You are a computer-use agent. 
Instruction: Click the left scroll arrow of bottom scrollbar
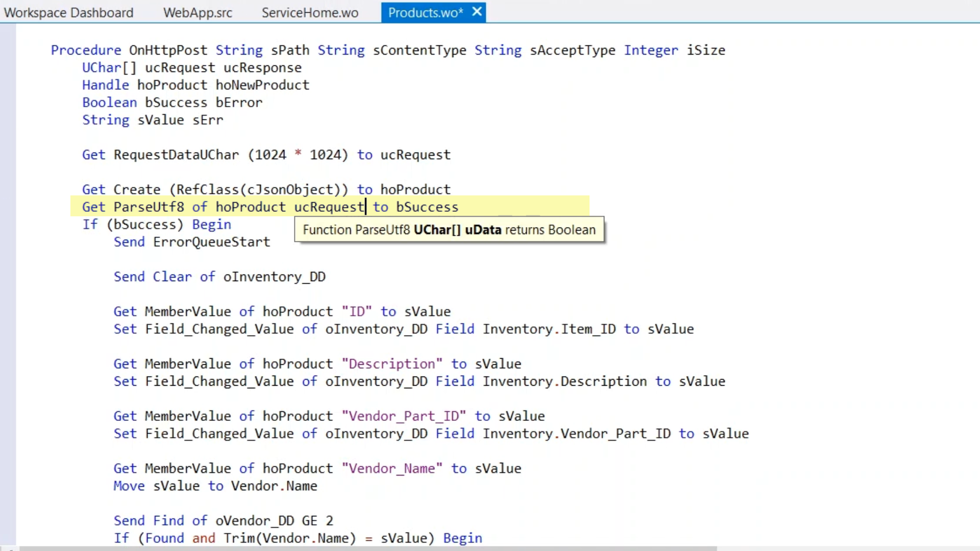[9, 549]
